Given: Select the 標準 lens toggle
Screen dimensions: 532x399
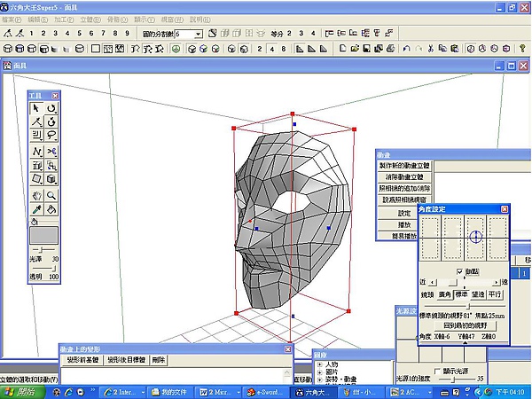Looking at the screenshot, I should pyautogui.click(x=461, y=294).
